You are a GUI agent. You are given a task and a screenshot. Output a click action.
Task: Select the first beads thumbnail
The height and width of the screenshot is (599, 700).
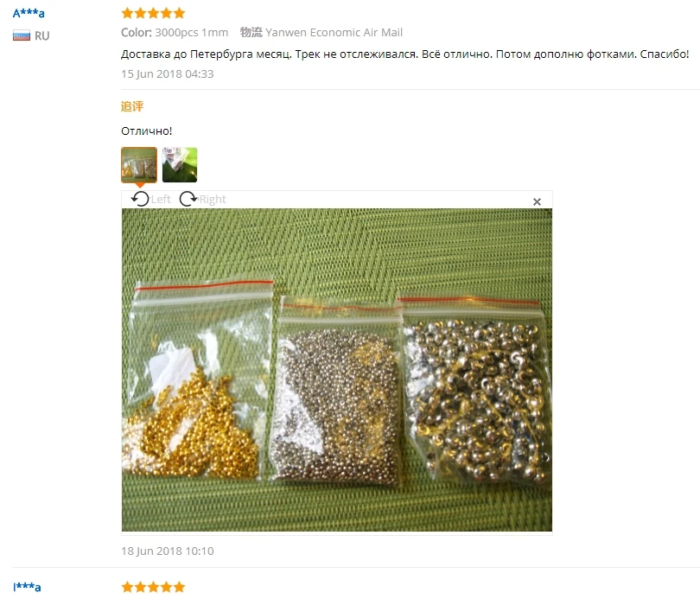click(139, 165)
